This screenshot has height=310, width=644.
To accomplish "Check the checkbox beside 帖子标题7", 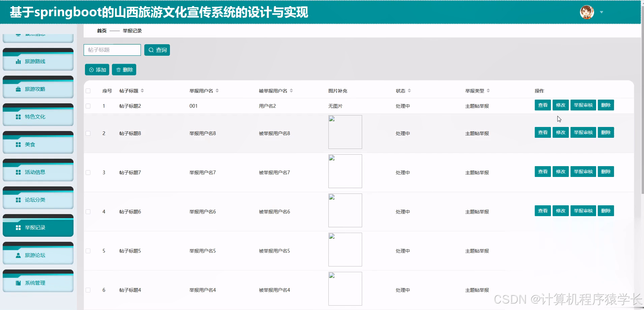I will click(x=88, y=172).
